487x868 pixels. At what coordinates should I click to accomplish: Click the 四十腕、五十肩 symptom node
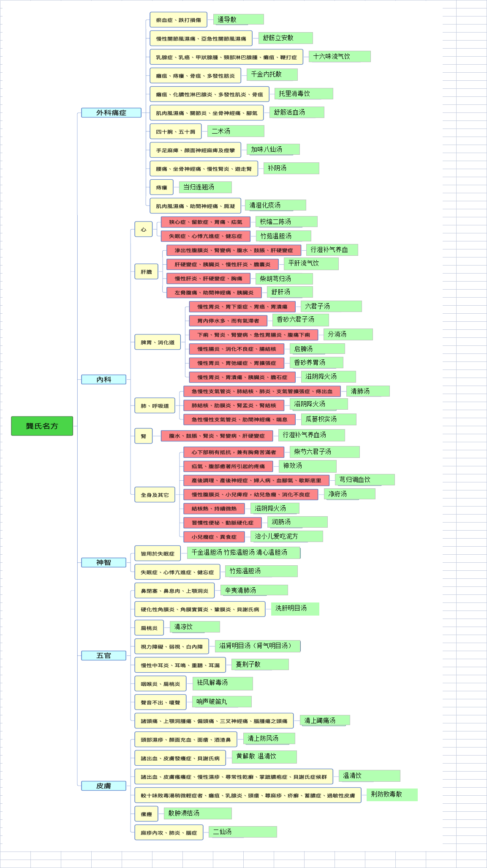[x=176, y=131]
